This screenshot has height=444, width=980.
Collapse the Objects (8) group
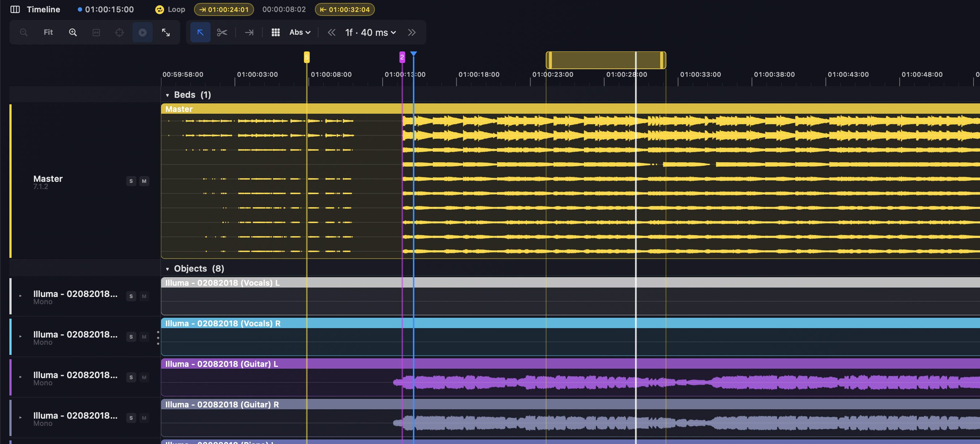pyautogui.click(x=168, y=269)
